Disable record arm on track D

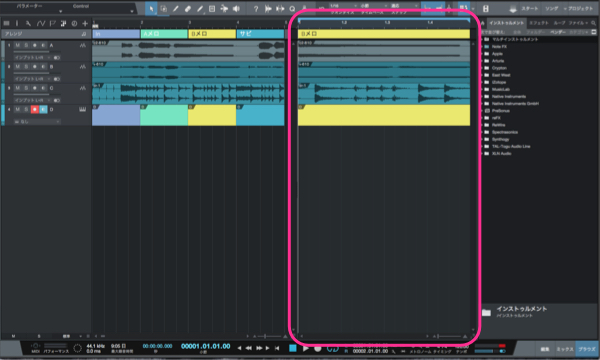pyautogui.click(x=35, y=109)
